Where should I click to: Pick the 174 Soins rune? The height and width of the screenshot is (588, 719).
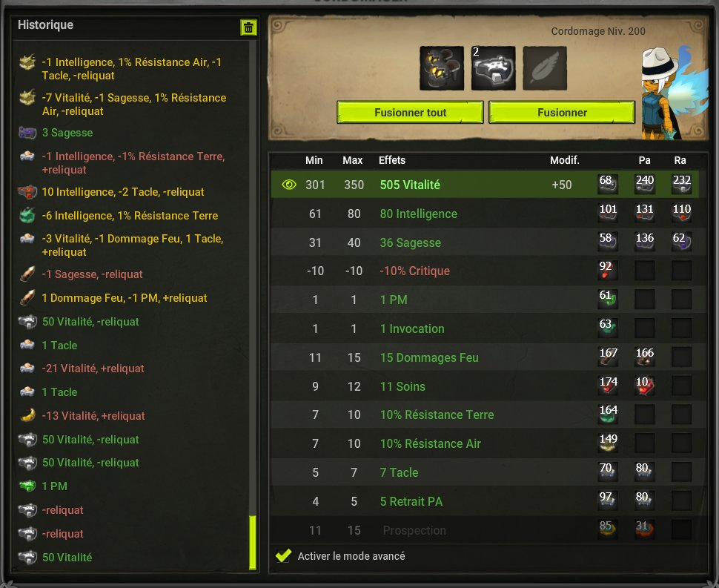(x=608, y=386)
